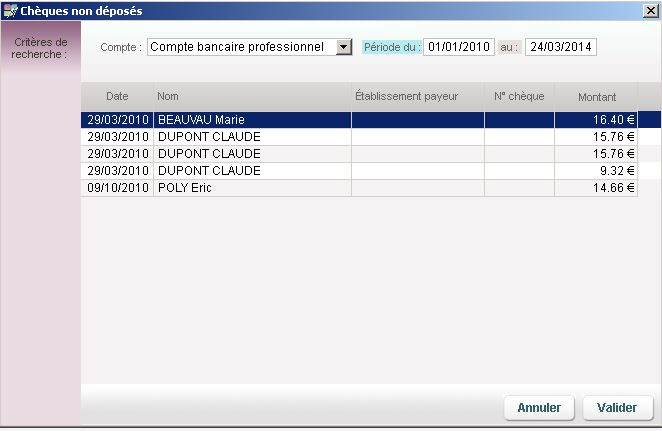
Task: Select the first DUPONT CLAUDE 15.76 € row
Action: click(251, 137)
